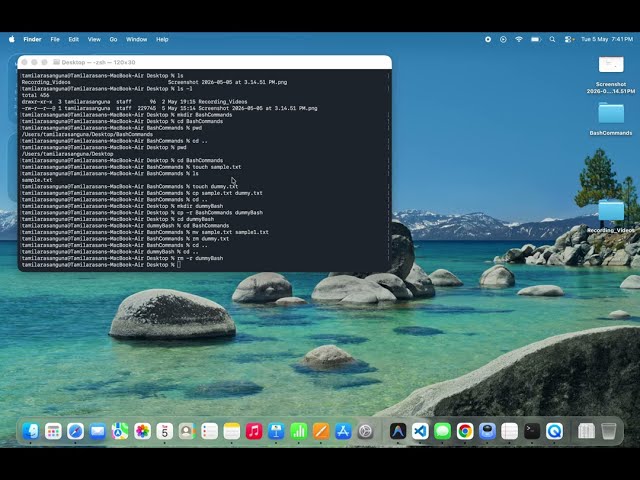640x480 pixels.
Task: Launch Photos from the Dock
Action: pyautogui.click(x=142, y=431)
